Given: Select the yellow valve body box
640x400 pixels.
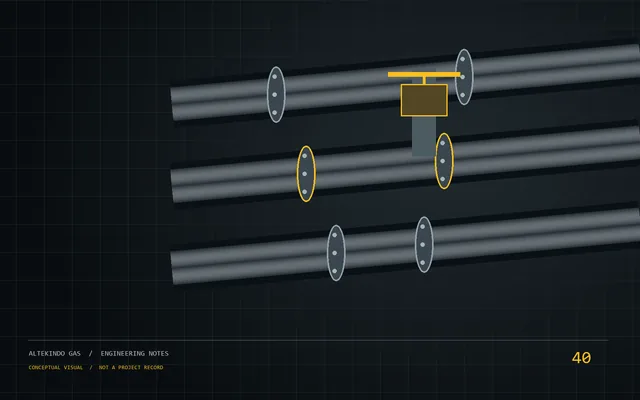Looking at the screenshot, I should coord(424,100).
